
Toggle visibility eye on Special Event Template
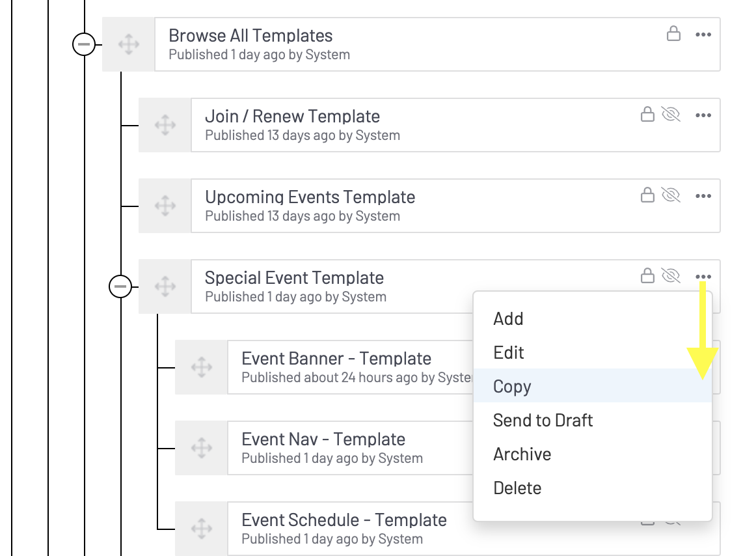[670, 276]
